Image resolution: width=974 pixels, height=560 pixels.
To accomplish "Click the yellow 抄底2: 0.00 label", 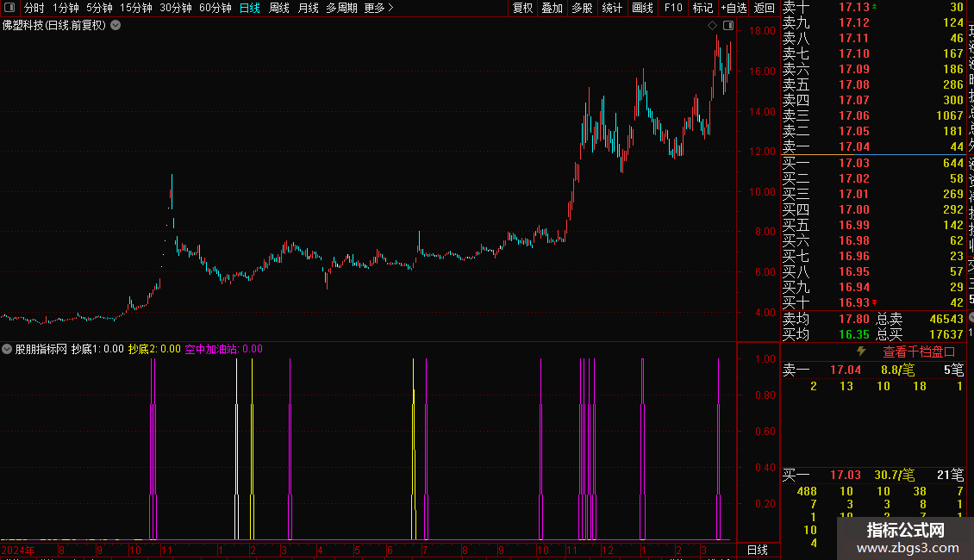I will tap(154, 349).
